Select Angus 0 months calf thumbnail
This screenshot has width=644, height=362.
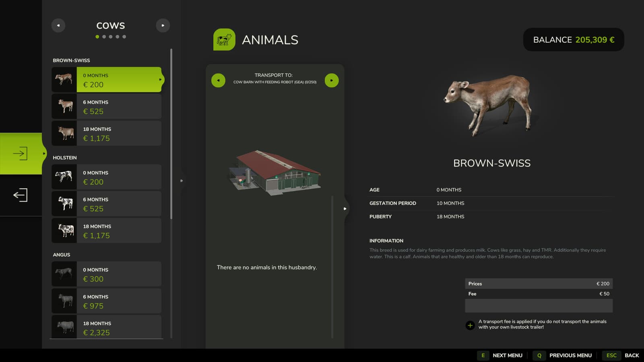pyautogui.click(x=64, y=274)
